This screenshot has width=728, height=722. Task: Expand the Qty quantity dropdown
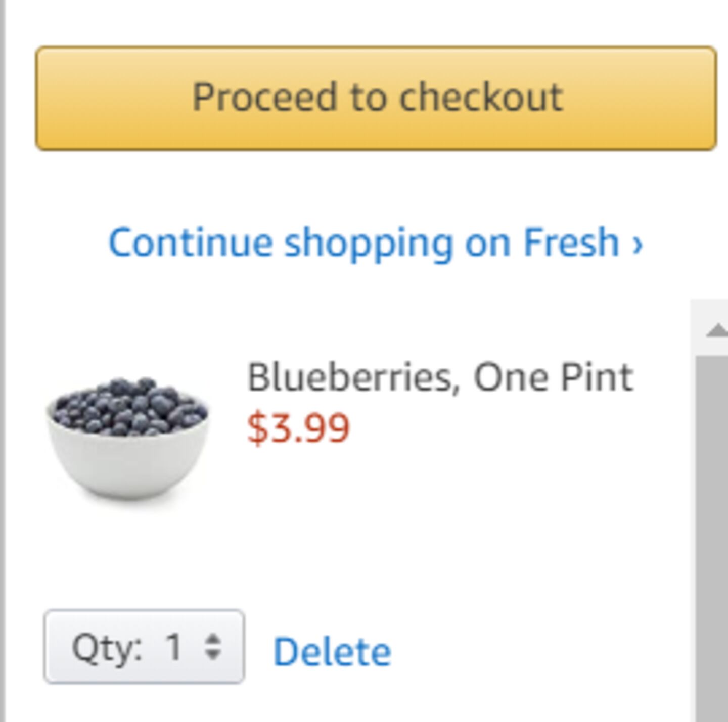[x=144, y=647]
